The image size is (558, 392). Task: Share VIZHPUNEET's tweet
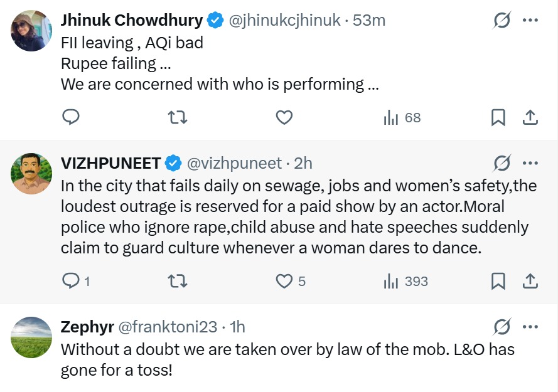pyautogui.click(x=529, y=282)
